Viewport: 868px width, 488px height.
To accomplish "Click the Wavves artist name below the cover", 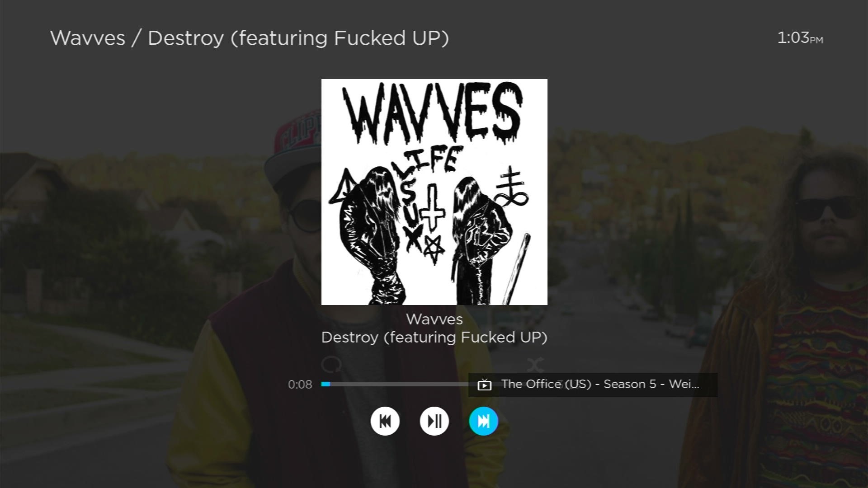I will [x=434, y=319].
